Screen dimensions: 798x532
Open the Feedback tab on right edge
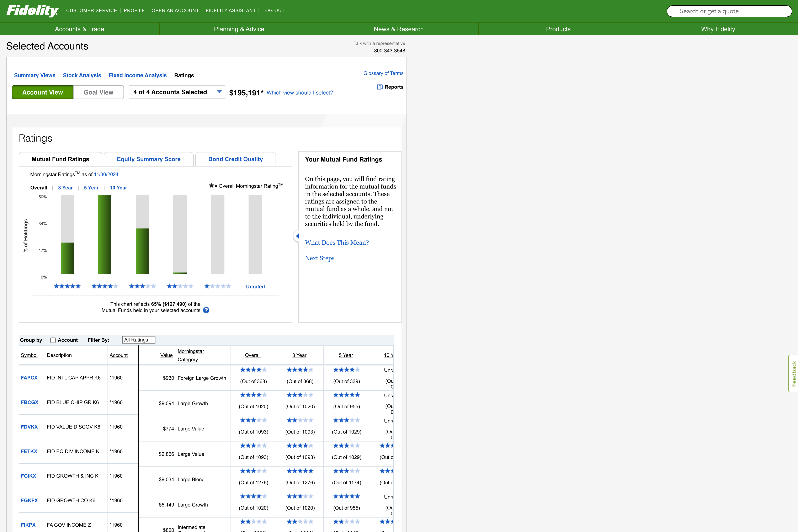(x=794, y=374)
